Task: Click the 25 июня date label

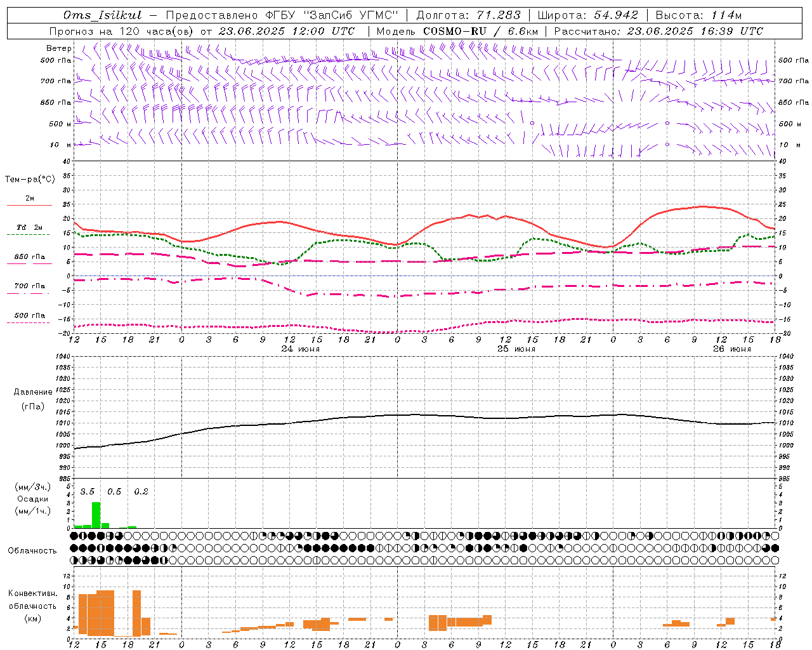Action: 516,349
